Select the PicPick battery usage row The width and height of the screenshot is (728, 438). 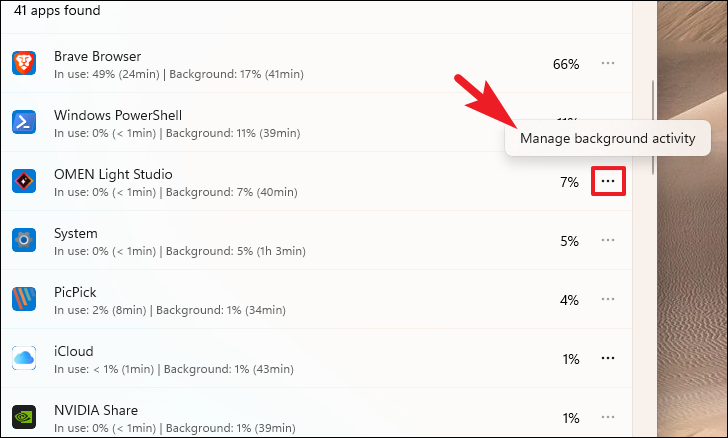[316, 299]
